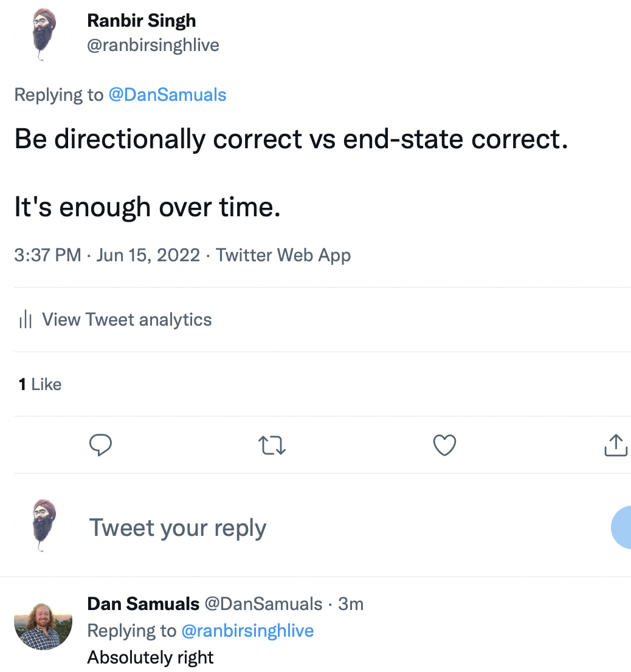Click the @ranbirsinghlive handle under name
This screenshot has width=631, height=672.
tap(153, 45)
